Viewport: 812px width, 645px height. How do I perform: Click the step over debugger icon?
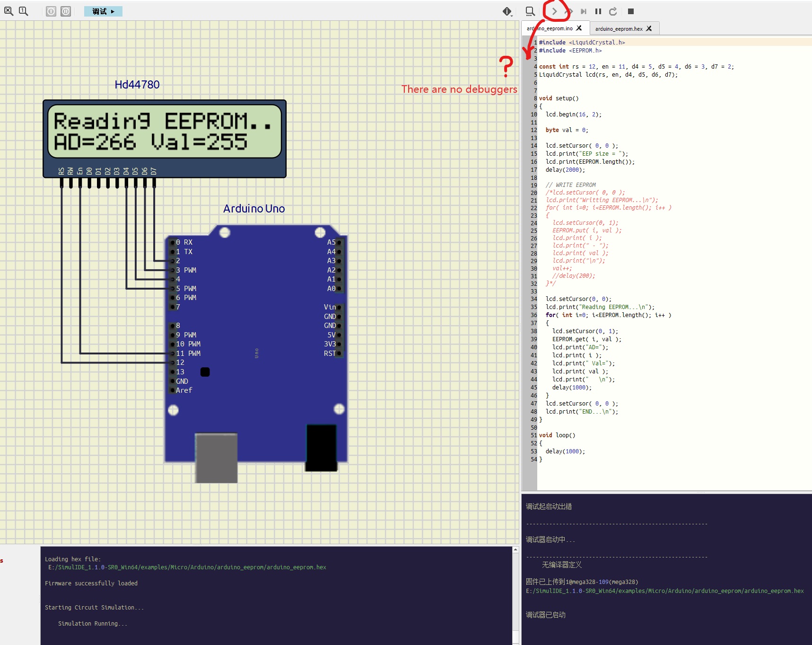pyautogui.click(x=569, y=11)
